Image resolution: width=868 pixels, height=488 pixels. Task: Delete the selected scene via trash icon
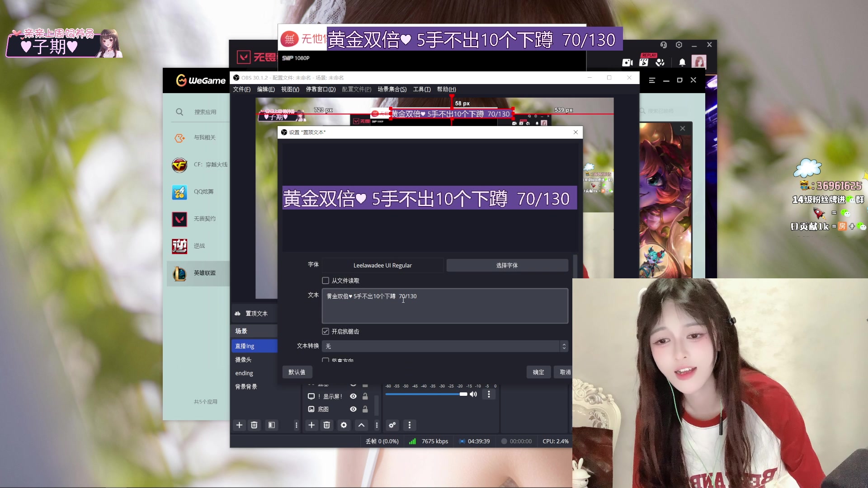click(x=254, y=425)
